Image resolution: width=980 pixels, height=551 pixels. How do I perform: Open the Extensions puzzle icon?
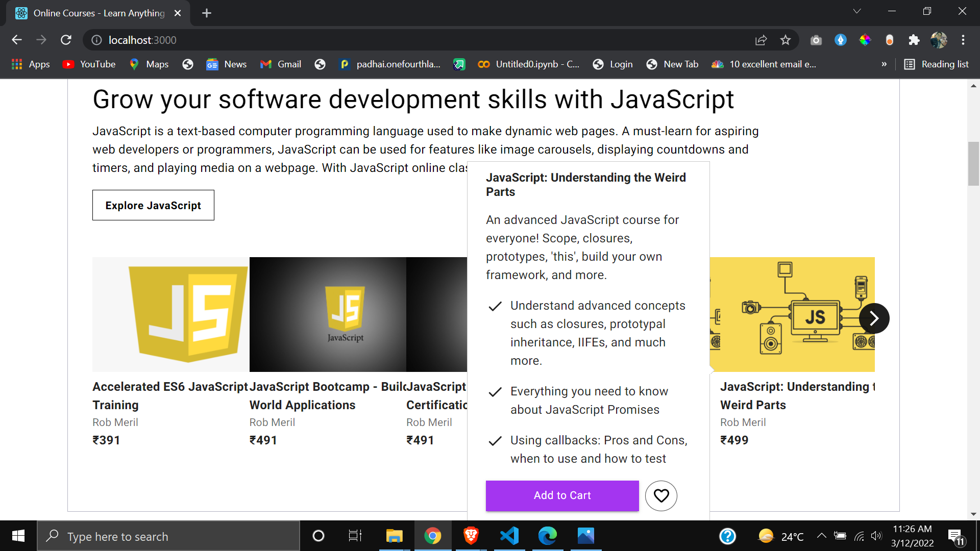tap(914, 40)
